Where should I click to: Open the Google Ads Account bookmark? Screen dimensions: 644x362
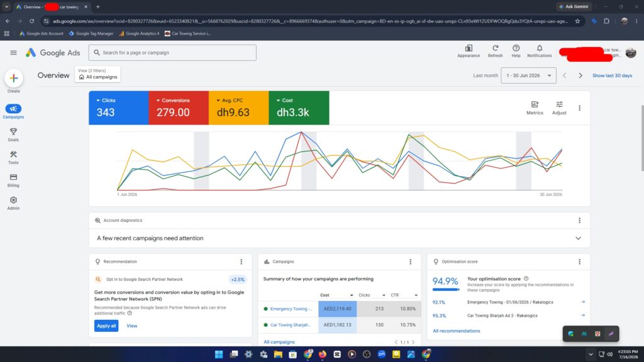[41, 34]
